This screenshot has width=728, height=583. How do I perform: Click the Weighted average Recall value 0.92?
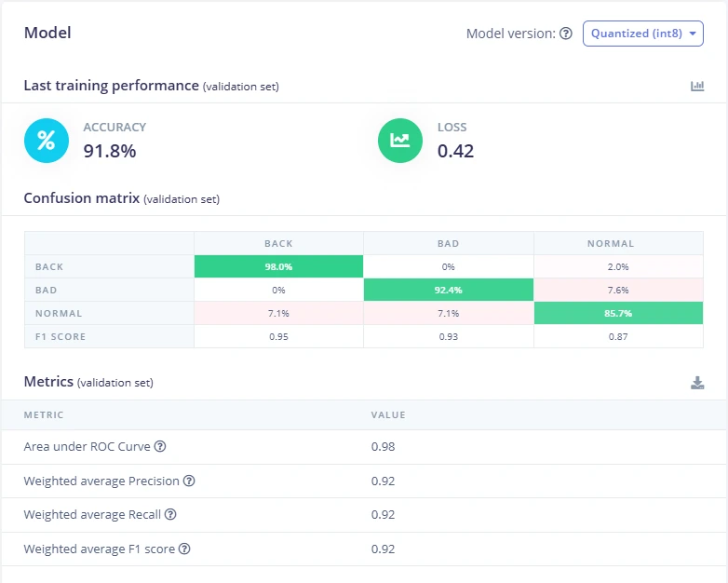(x=383, y=514)
